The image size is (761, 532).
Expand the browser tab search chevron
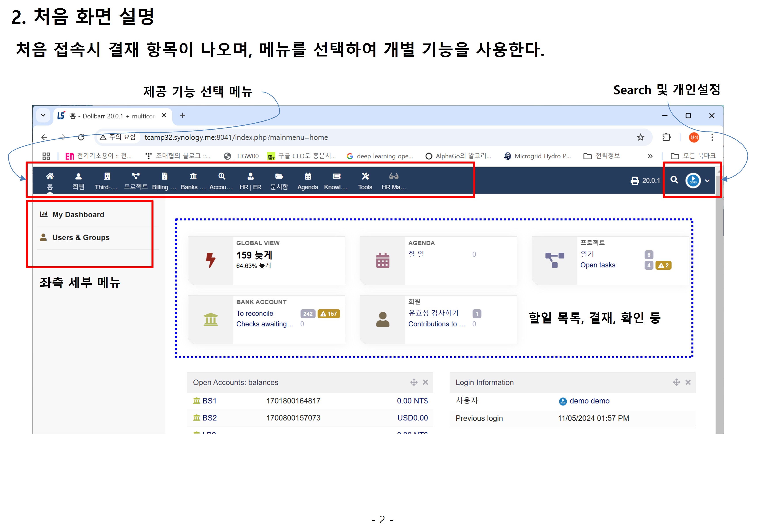pos(43,116)
